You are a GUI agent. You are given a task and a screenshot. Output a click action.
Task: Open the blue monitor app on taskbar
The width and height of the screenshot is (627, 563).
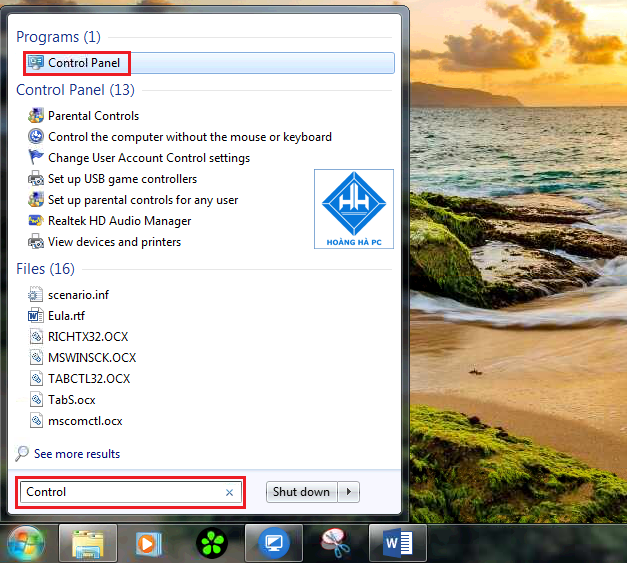click(x=274, y=544)
